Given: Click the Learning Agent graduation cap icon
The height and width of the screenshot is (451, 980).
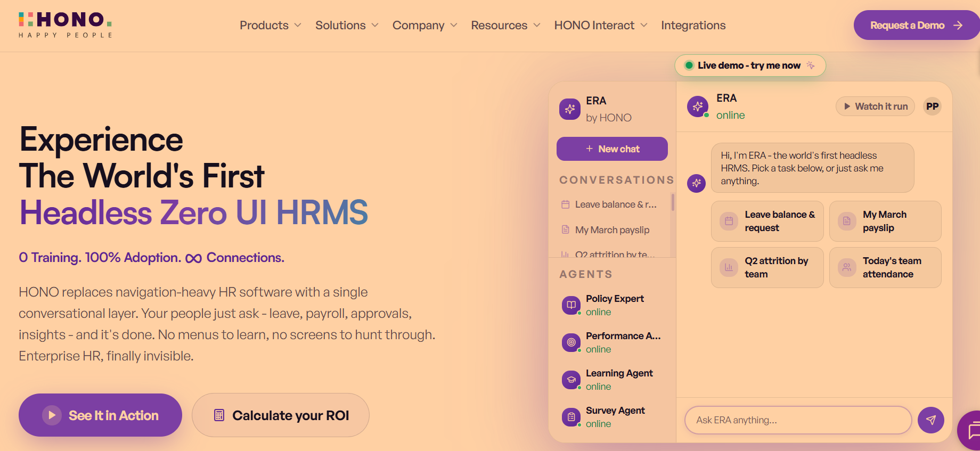Looking at the screenshot, I should point(571,380).
